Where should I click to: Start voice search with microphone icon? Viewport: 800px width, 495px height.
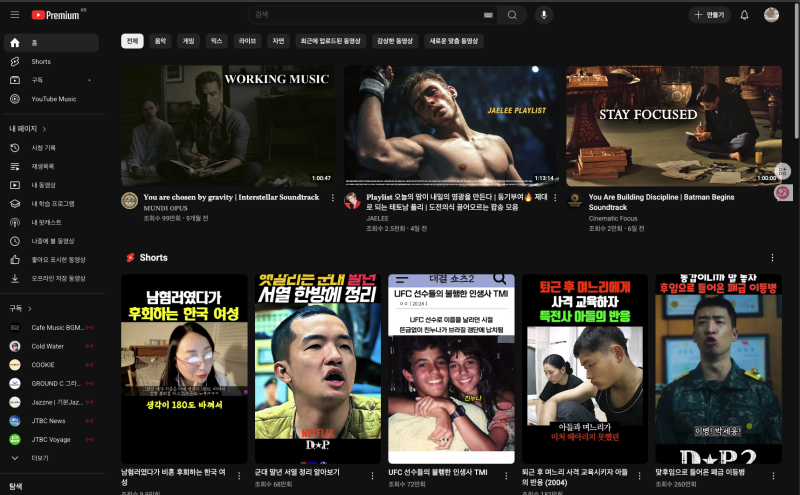point(544,15)
